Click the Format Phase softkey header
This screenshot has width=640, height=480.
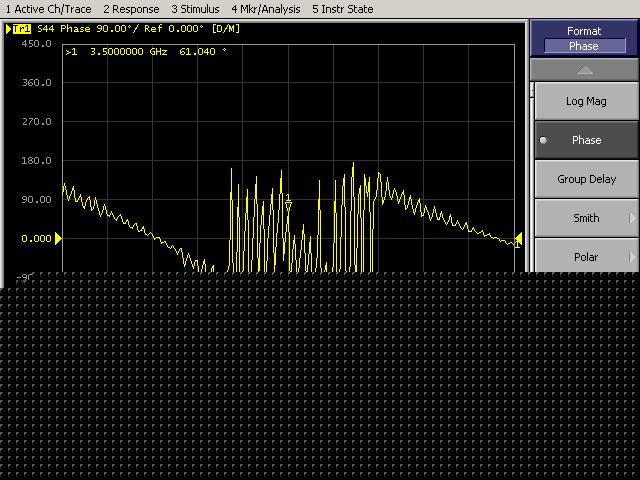point(584,38)
